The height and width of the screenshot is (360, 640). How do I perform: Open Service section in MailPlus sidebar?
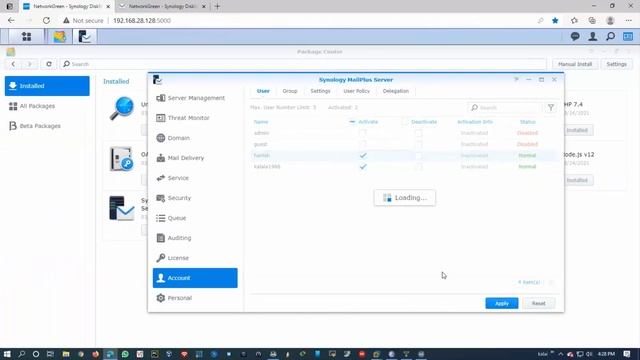tap(195, 178)
